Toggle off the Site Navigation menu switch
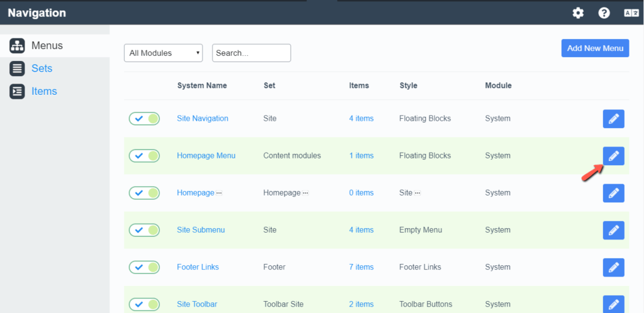 point(145,119)
